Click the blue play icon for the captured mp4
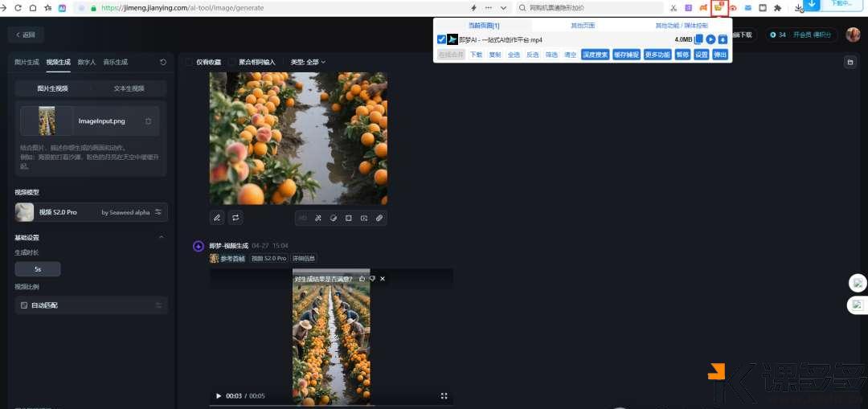Image resolution: width=868 pixels, height=409 pixels. (x=710, y=39)
